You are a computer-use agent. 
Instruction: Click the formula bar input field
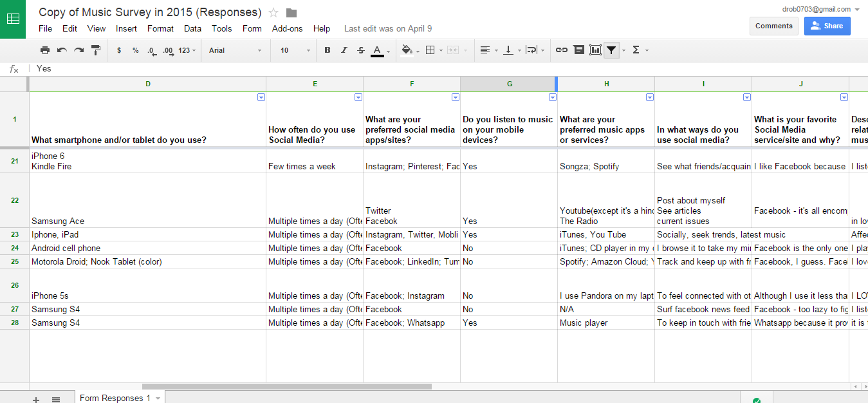tap(386, 68)
